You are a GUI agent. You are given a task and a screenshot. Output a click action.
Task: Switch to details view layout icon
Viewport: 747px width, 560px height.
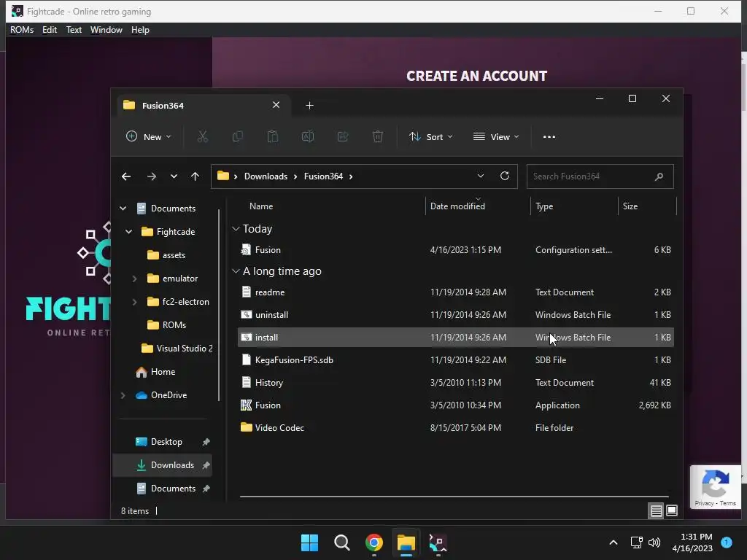point(656,510)
